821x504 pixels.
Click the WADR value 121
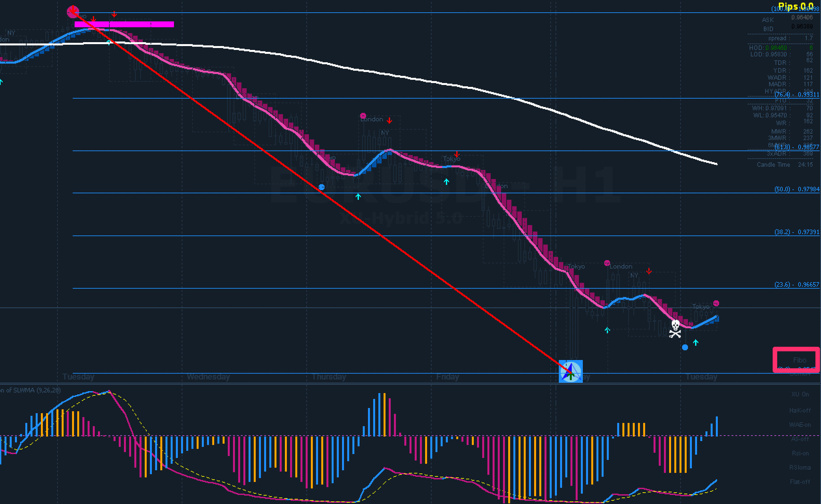[808, 78]
